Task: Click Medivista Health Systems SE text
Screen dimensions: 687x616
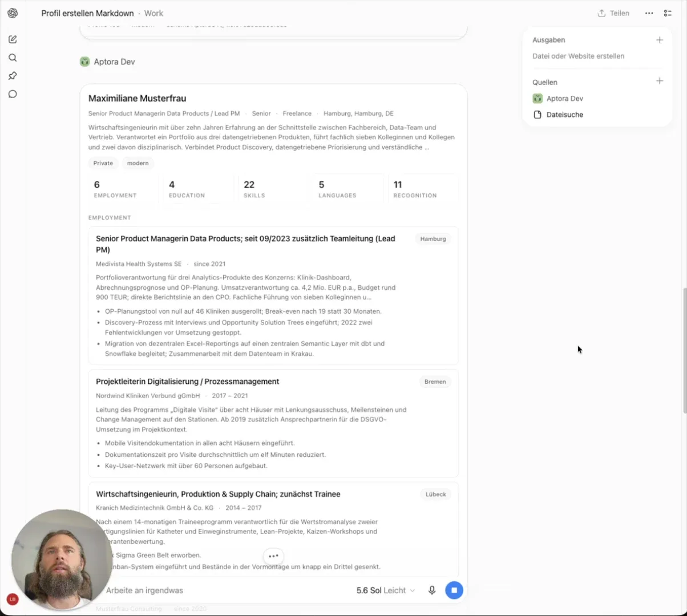Action: click(x=139, y=264)
